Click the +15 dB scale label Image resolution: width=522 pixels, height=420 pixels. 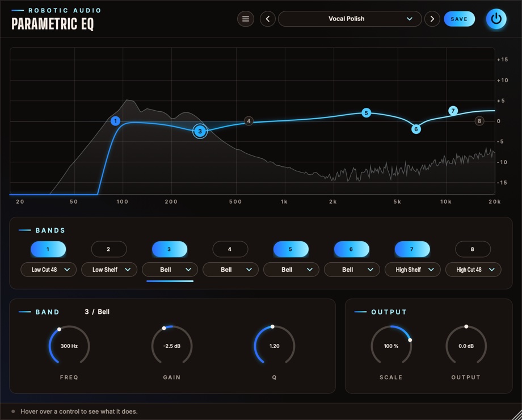click(x=502, y=60)
